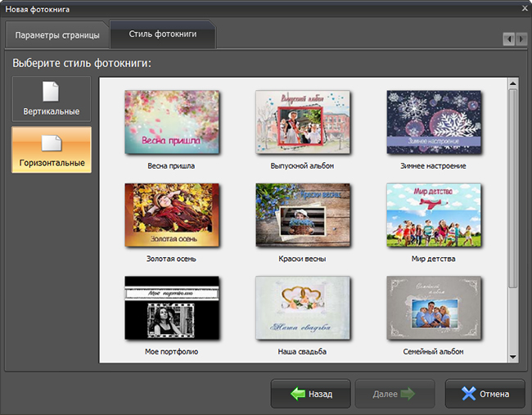This screenshot has height=415, width=532.
Task: Choose the Весна пришла style thumbnail
Action: (x=172, y=122)
